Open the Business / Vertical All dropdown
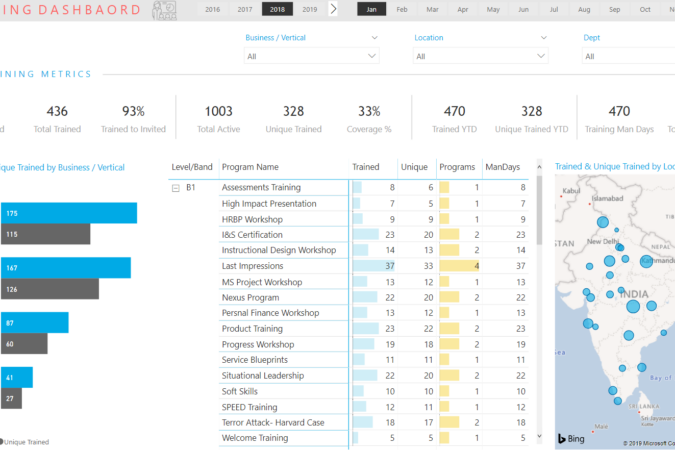Viewport: 675px width, 450px height. [311, 56]
